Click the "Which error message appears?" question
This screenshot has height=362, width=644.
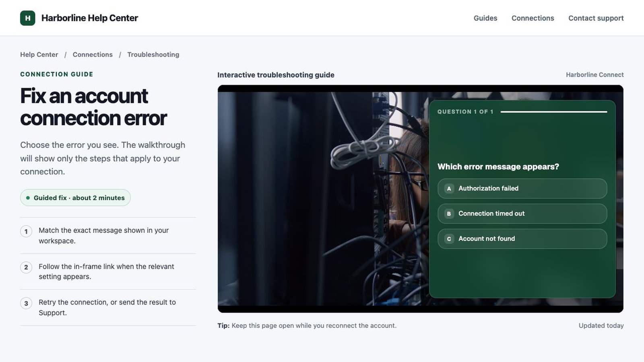[x=498, y=167]
